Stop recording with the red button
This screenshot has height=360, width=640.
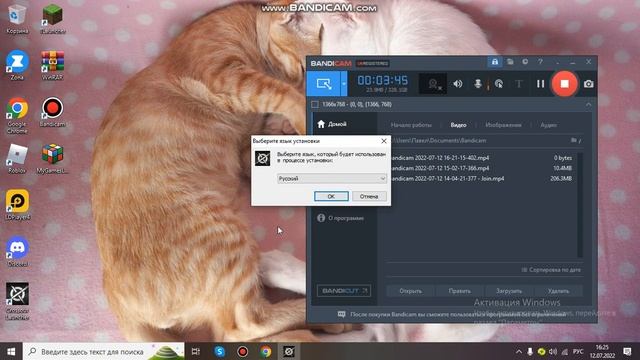(x=564, y=84)
